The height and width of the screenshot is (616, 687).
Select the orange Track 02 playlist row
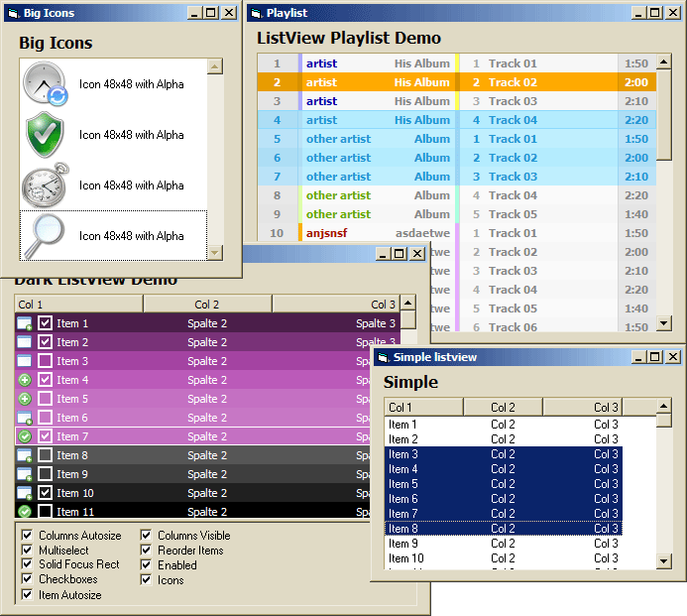click(x=454, y=82)
